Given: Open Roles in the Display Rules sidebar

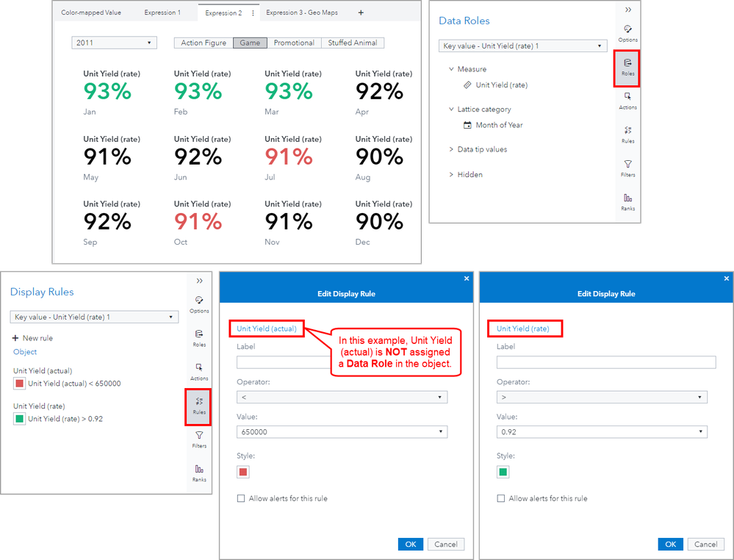Looking at the screenshot, I should click(199, 337).
